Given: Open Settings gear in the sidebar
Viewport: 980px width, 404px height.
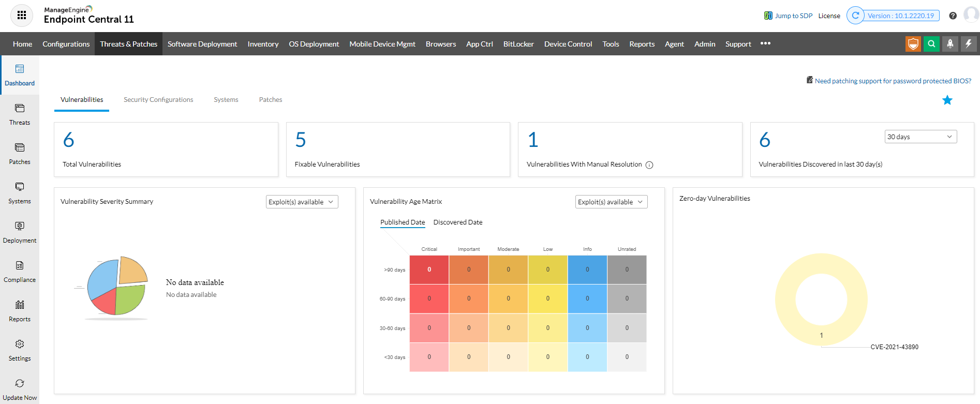Looking at the screenshot, I should click(20, 344).
